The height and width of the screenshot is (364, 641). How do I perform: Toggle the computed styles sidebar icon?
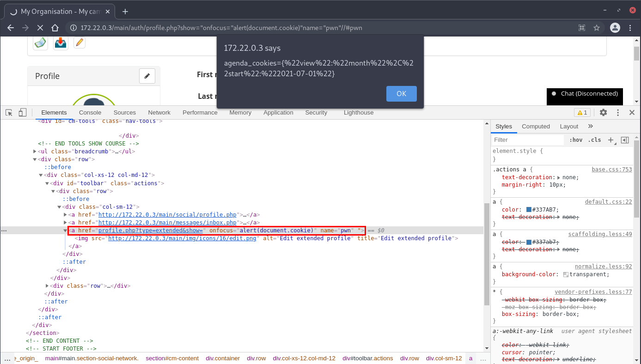(x=625, y=140)
